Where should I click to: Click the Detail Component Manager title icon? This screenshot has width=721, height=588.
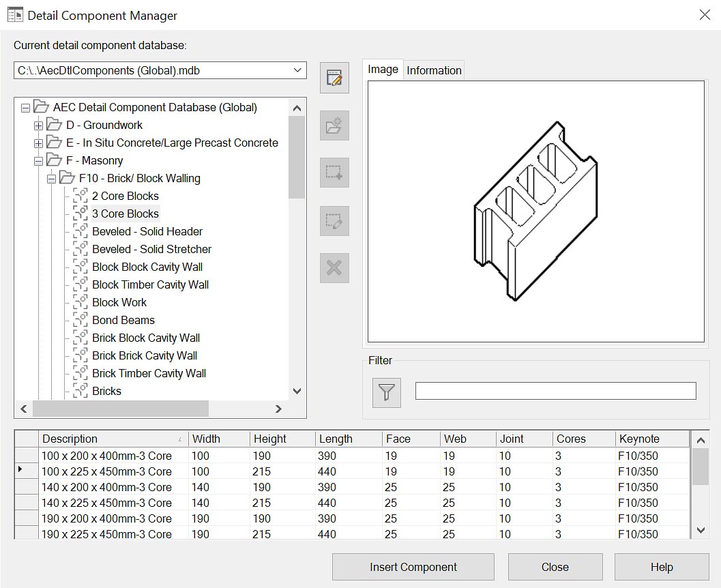point(15,15)
